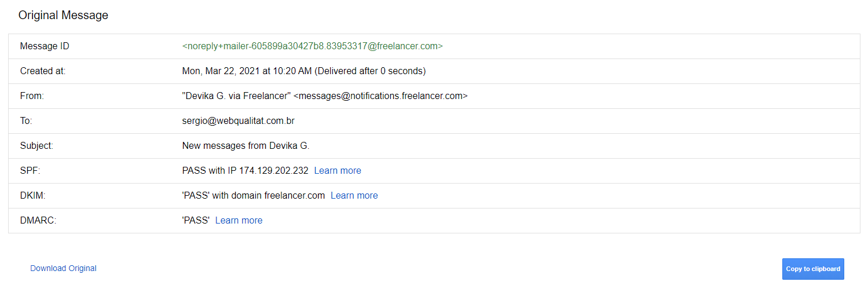Click the From: row label

[32, 96]
